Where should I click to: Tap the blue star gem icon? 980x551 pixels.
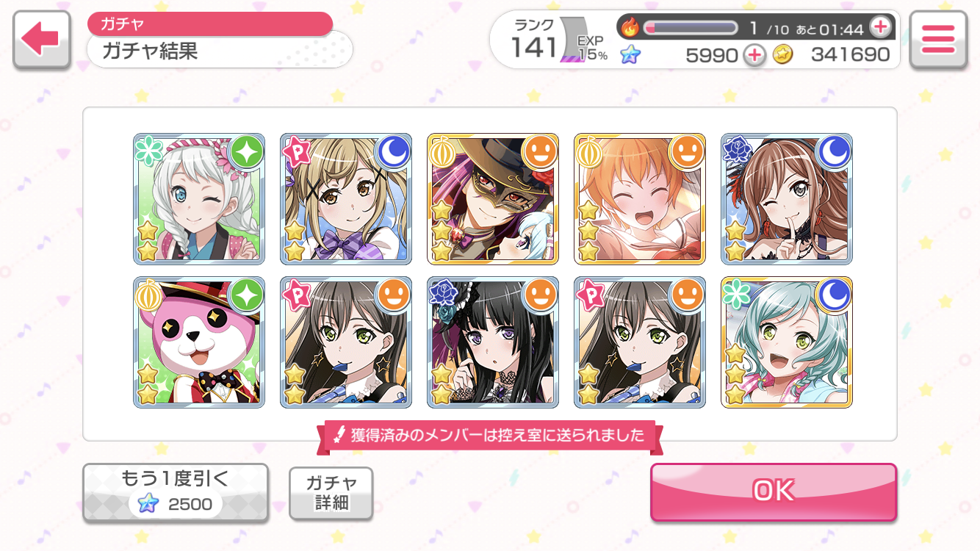tap(630, 55)
